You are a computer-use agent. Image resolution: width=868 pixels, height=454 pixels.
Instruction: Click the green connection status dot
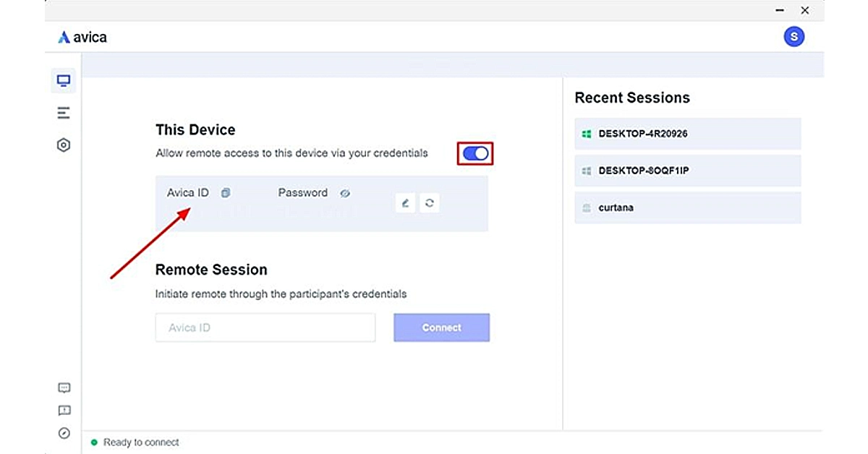pos(94,442)
